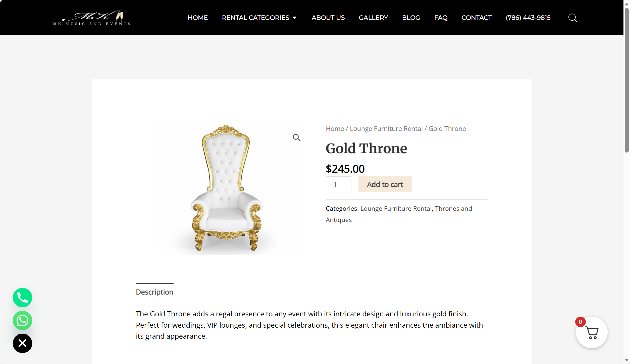Visit the FAQ page

[441, 18]
